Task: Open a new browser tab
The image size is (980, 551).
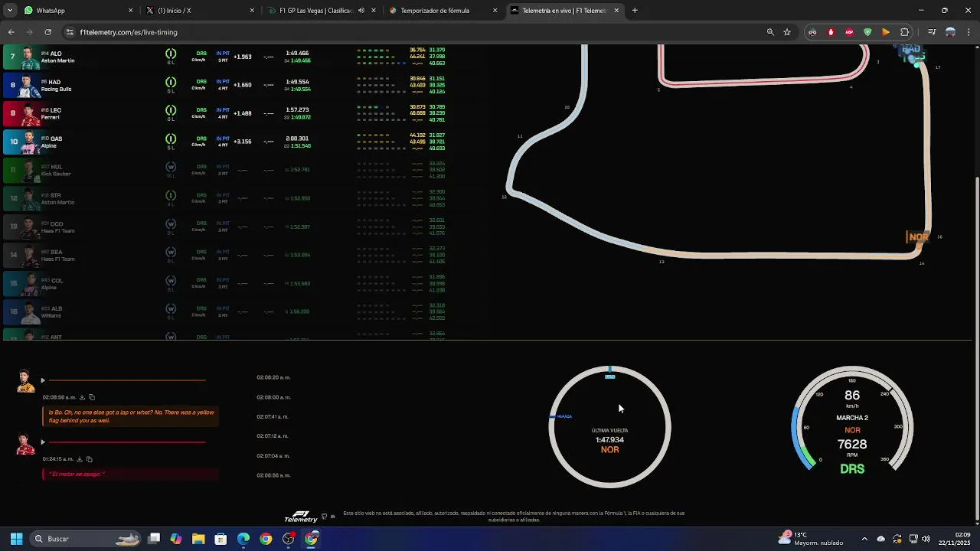Action: [635, 11]
